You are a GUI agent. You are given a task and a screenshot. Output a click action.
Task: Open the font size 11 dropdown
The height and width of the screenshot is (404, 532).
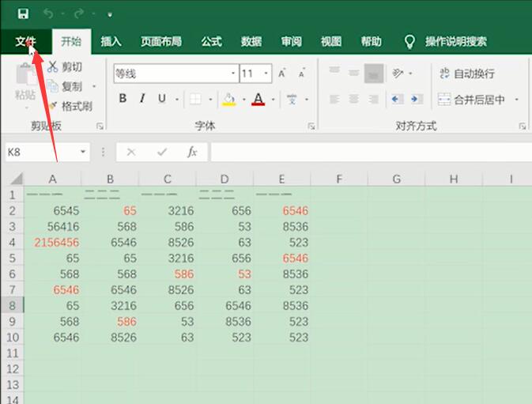(266, 74)
